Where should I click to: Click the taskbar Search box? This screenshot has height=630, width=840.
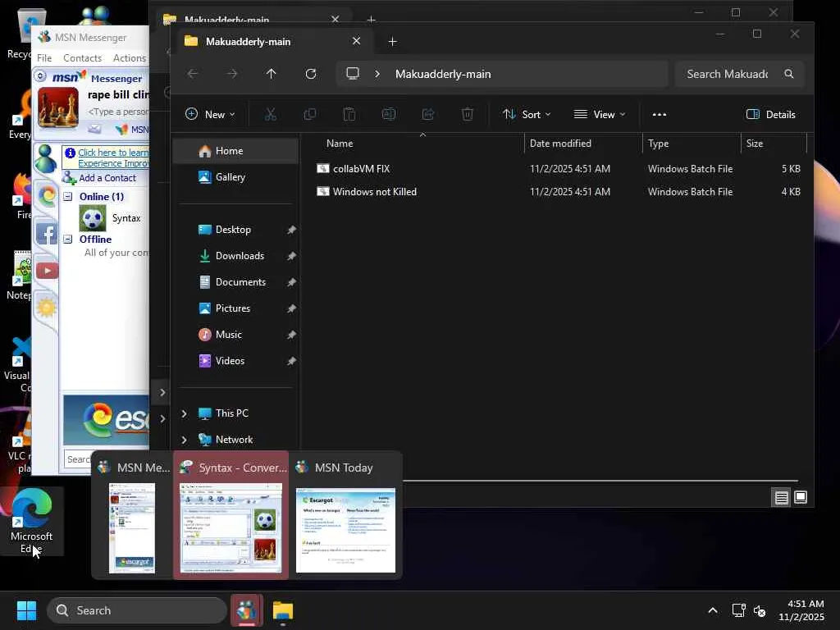(137, 610)
